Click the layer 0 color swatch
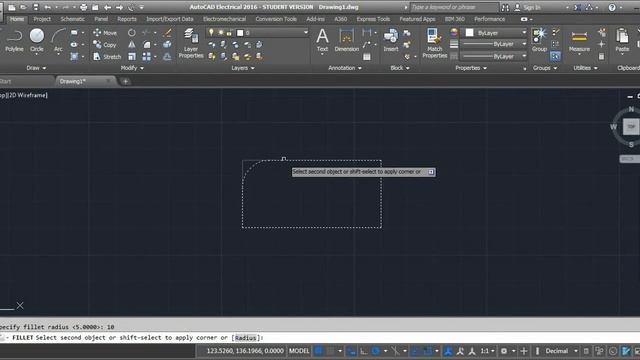Viewport: 640px width, 360px height. [x=240, y=33]
